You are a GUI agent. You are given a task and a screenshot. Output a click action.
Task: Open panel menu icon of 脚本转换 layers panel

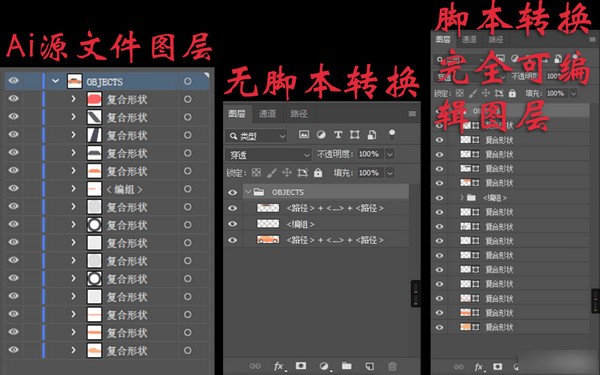coord(593,39)
